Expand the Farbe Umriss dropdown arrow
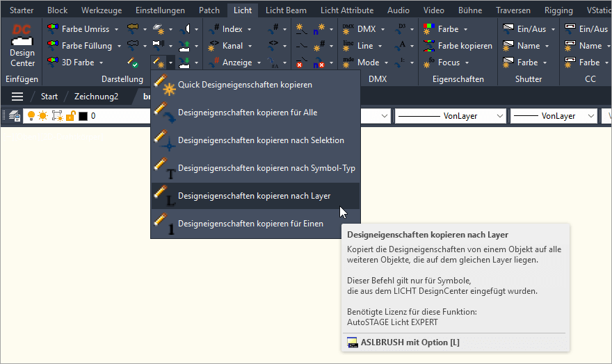Viewport: 612px width, 364px height. tap(116, 29)
